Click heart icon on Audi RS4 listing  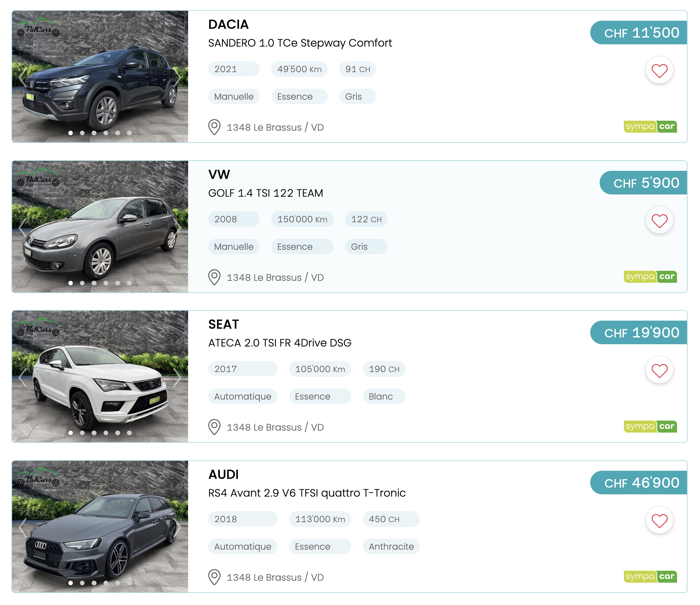659,520
